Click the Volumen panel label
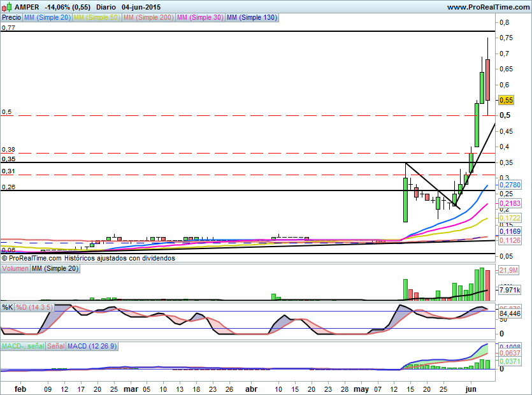The image size is (532, 395). pyautogui.click(x=15, y=269)
